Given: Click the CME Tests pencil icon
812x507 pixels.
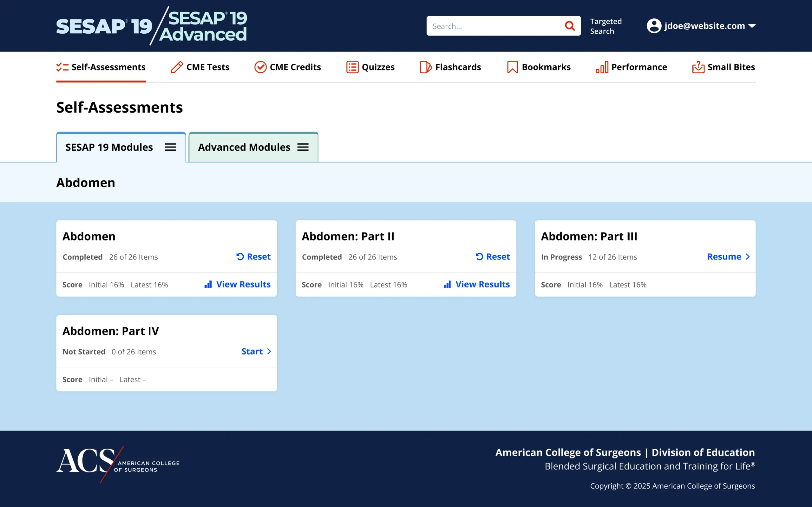Looking at the screenshot, I should 177,67.
